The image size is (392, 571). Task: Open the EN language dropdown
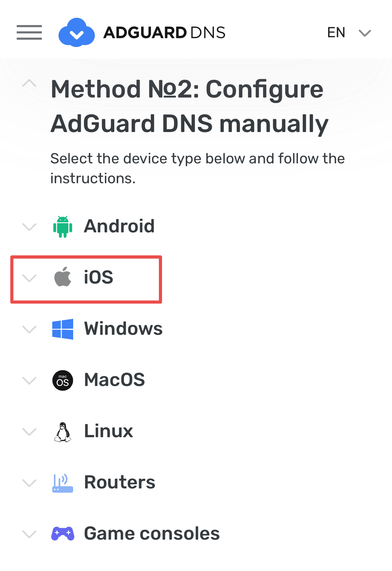tap(349, 33)
